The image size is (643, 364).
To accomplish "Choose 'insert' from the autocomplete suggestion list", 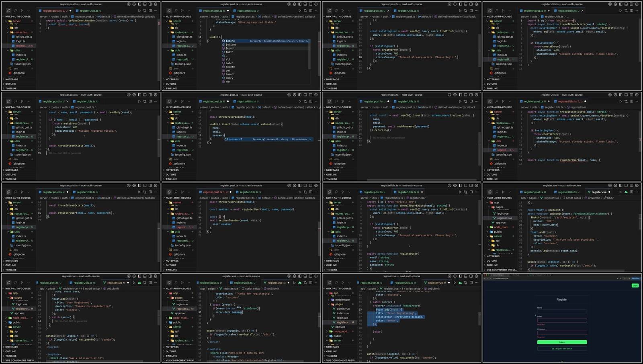I will 265,74.
